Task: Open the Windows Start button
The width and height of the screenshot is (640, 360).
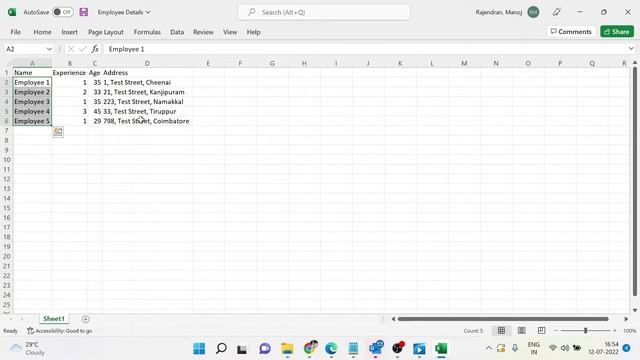Action: tap(199, 349)
